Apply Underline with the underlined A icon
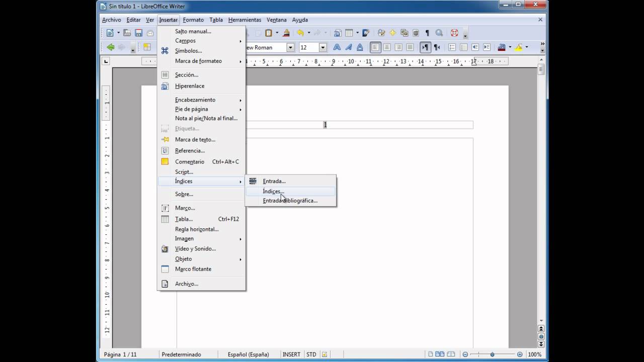 (x=360, y=47)
